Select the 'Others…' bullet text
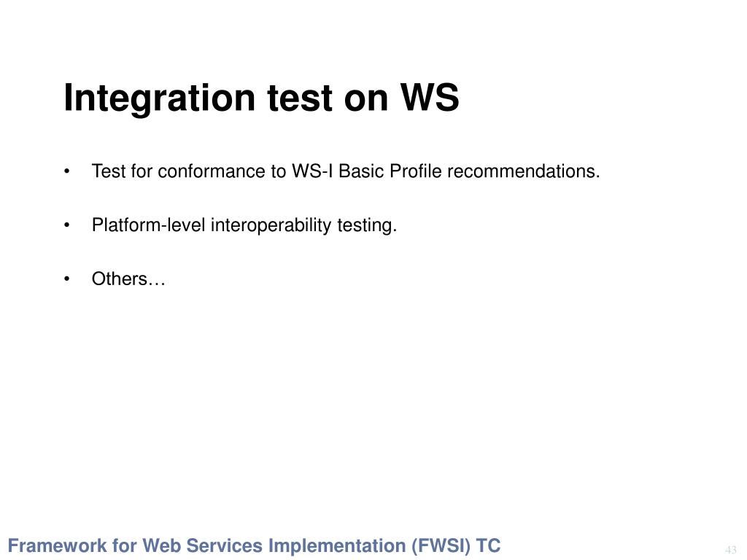747x560 pixels. pyautogui.click(x=128, y=279)
